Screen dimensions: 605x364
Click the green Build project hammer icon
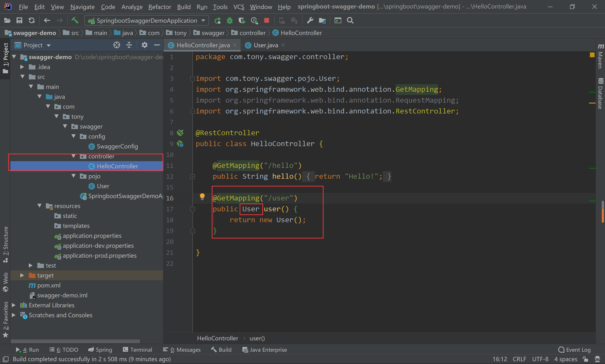[75, 20]
